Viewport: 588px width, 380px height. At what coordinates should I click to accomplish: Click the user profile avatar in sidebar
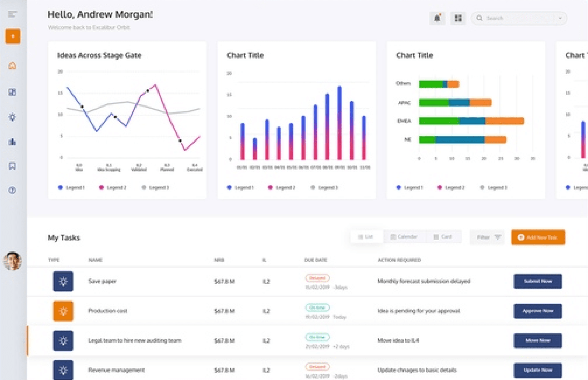pyautogui.click(x=13, y=261)
